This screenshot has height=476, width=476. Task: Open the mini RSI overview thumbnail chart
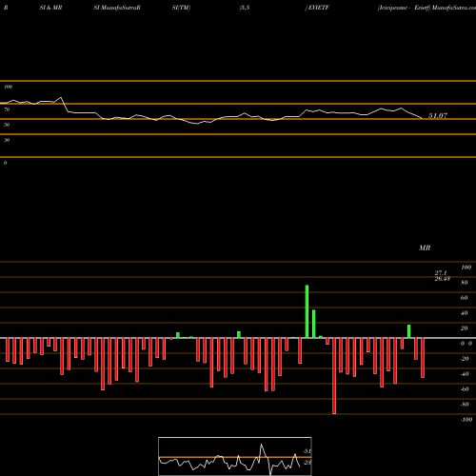tap(235, 456)
